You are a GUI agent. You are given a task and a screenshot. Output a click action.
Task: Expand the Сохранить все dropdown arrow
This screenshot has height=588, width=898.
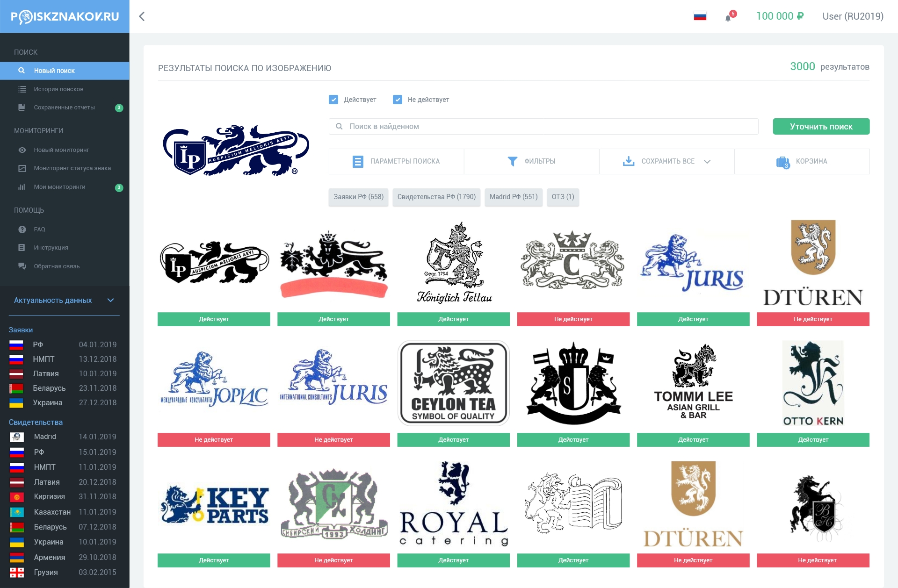[x=707, y=162]
